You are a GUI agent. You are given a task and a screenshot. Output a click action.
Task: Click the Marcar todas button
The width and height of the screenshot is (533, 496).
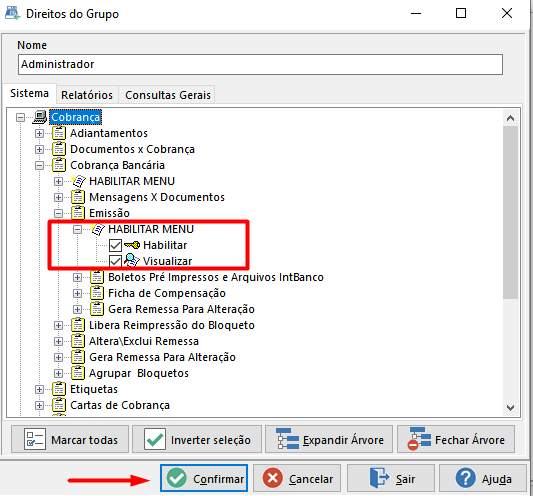coord(70,439)
